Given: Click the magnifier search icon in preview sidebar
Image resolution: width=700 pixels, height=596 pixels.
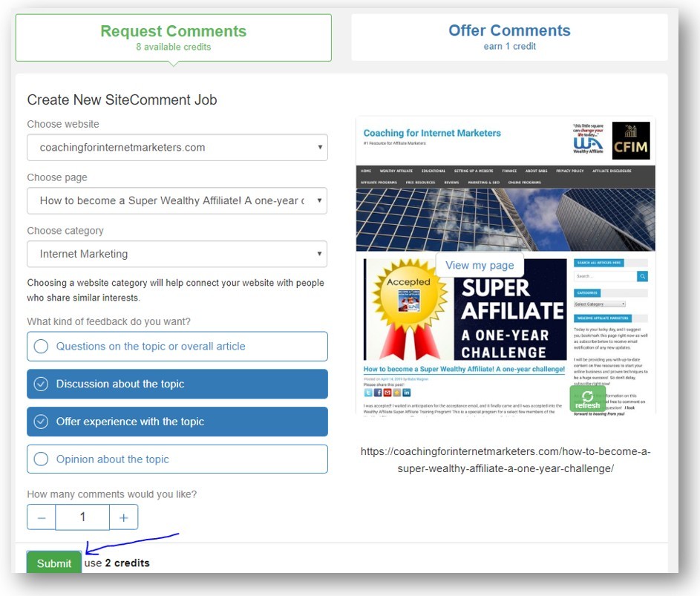Looking at the screenshot, I should coord(642,276).
